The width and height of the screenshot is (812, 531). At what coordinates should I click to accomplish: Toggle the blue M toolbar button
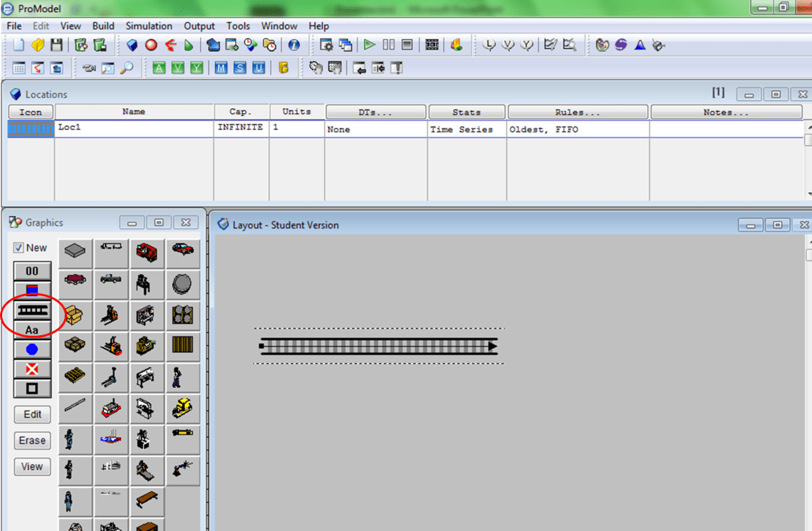[x=221, y=68]
